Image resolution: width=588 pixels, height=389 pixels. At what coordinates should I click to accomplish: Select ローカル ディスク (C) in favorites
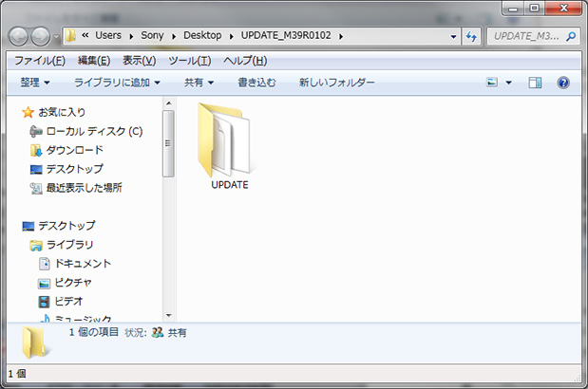pyautogui.click(x=93, y=131)
